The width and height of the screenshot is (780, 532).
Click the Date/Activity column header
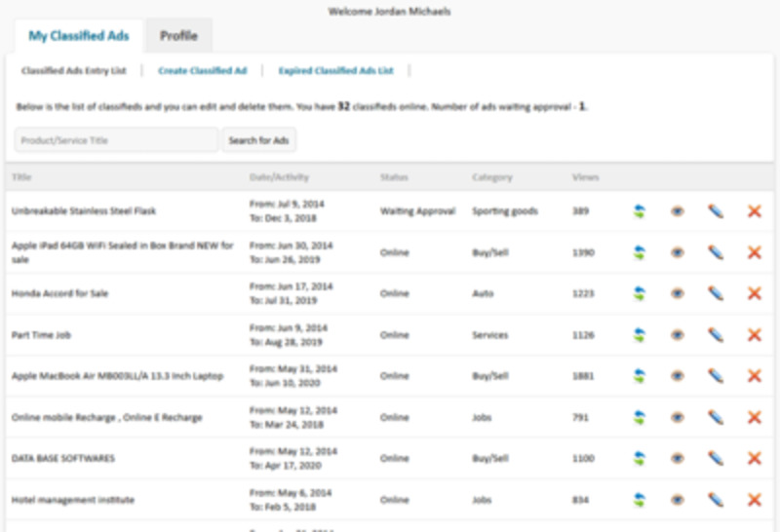click(279, 177)
